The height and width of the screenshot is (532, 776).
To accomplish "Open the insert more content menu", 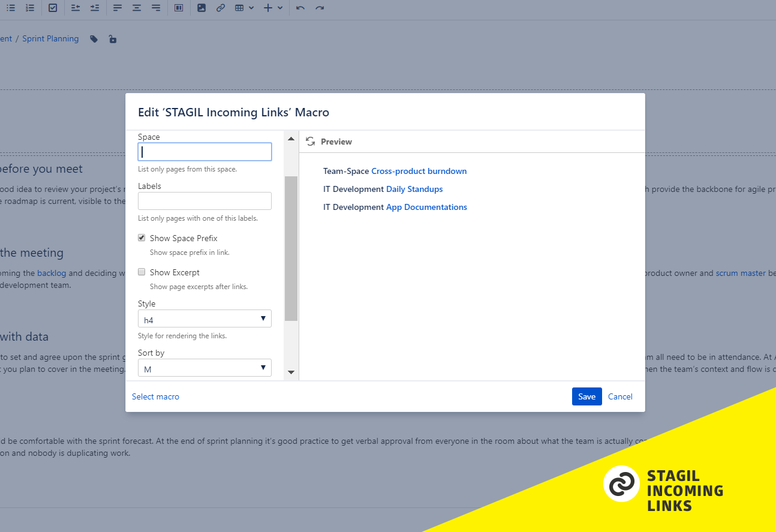I will (273, 8).
